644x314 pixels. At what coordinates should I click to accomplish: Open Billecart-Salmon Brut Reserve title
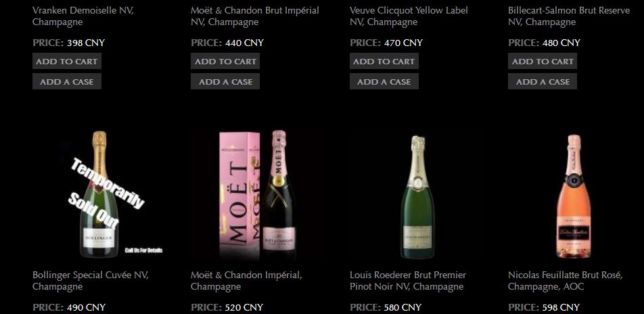pyautogui.click(x=569, y=16)
